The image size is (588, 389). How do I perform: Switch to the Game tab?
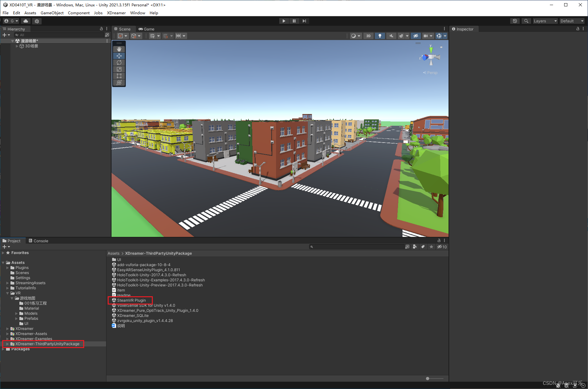click(x=146, y=29)
